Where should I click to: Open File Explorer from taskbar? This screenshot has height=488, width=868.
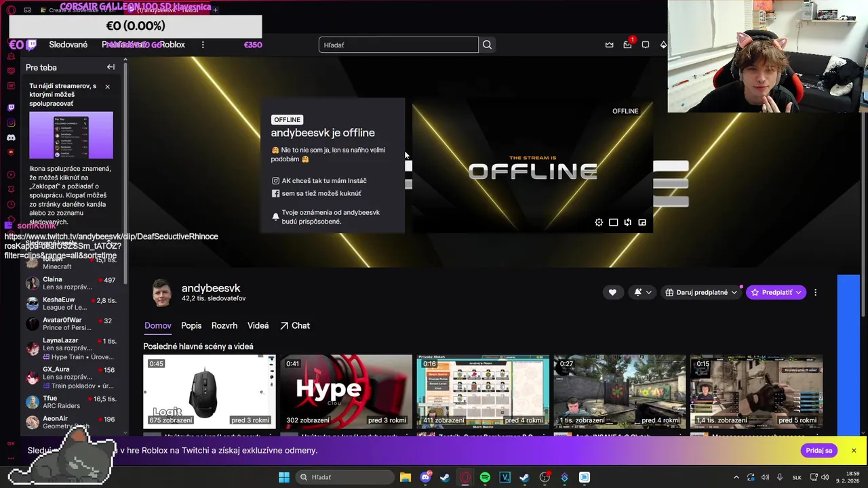click(x=405, y=477)
